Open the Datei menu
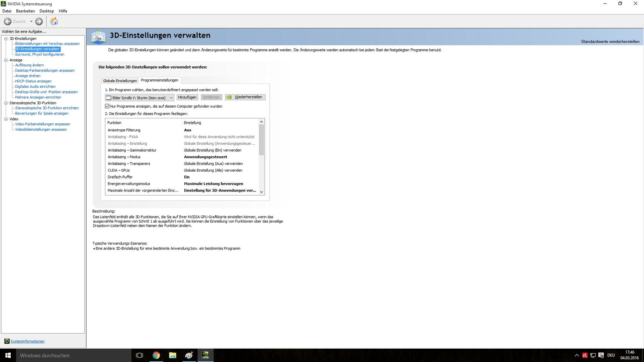Image resolution: width=644 pixels, height=362 pixels. pyautogui.click(x=7, y=11)
